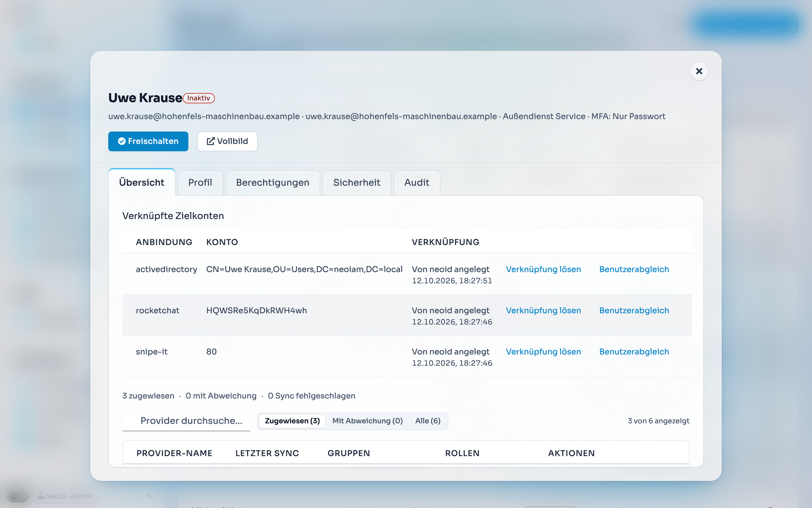812x508 pixels.
Task: Close the user detail dialog
Action: (x=699, y=71)
